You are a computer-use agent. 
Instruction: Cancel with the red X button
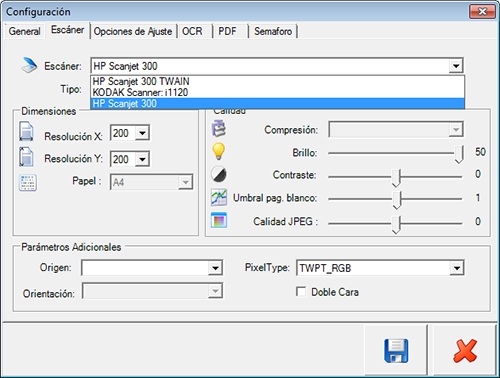465,350
